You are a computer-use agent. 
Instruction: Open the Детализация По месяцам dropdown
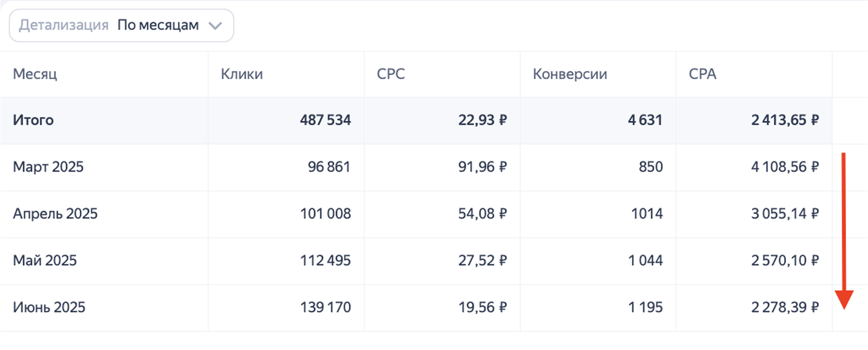[x=121, y=25]
